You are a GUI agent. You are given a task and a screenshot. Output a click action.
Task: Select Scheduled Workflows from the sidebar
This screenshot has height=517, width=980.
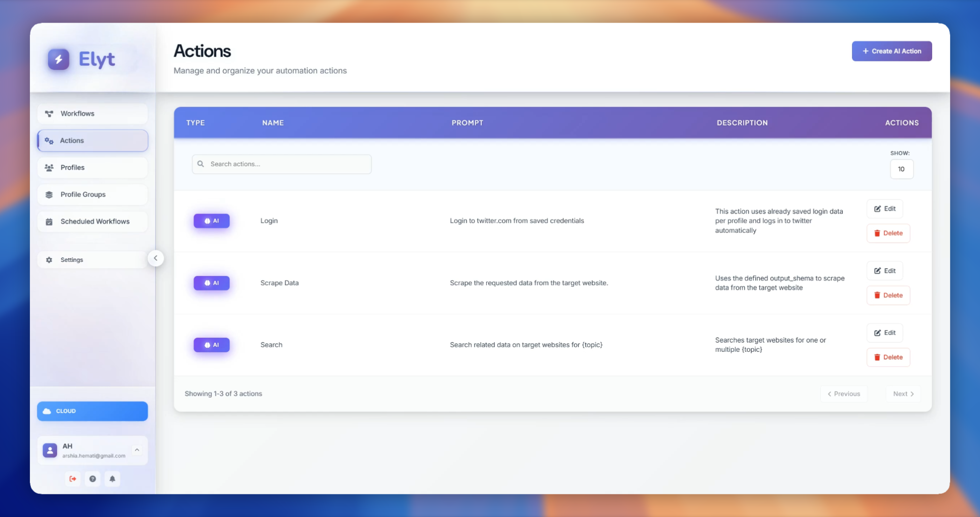pos(92,222)
